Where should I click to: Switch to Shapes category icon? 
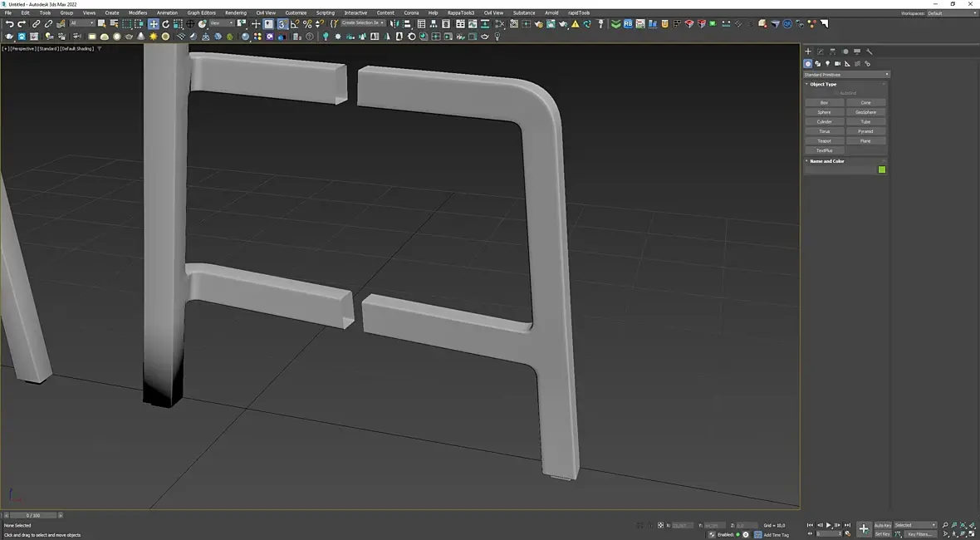pyautogui.click(x=818, y=64)
